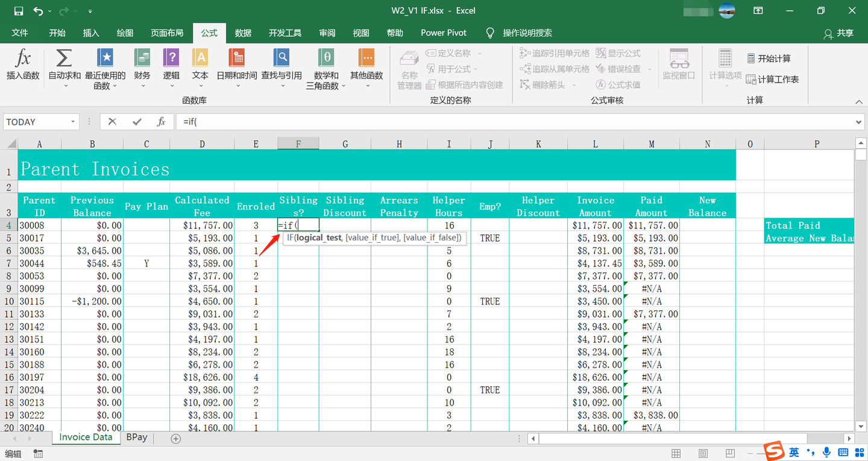The width and height of the screenshot is (868, 461).
Task: Click the 计算工作表 Calculate Sheet button
Action: (772, 78)
